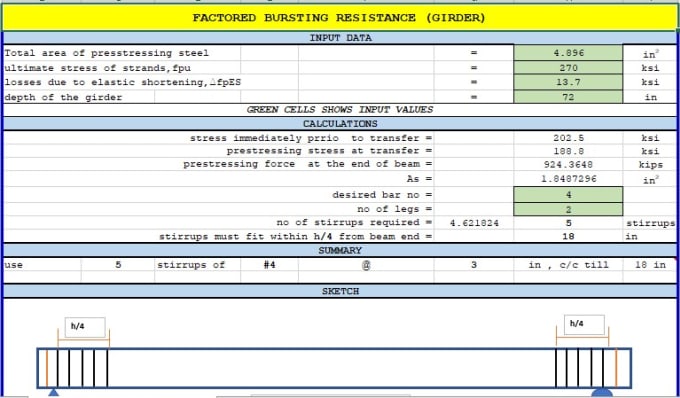
Task: Select the rounded stirrups required value 5
Action: [568, 223]
